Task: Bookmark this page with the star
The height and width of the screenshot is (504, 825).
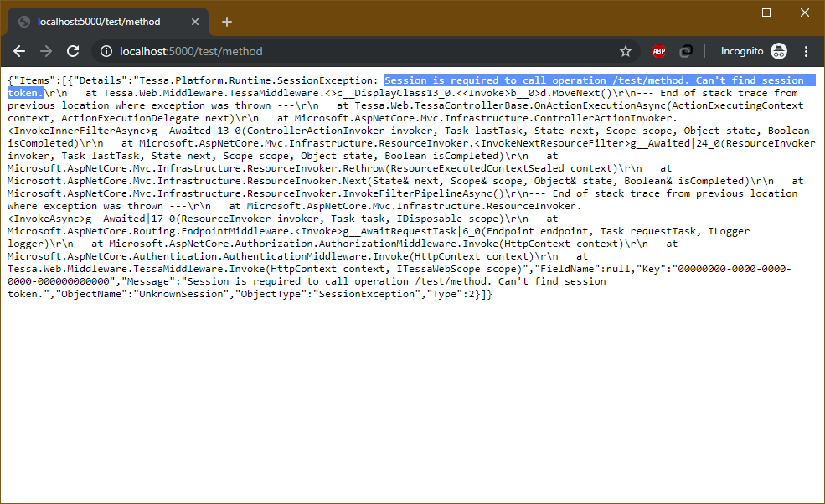Action: [x=625, y=51]
